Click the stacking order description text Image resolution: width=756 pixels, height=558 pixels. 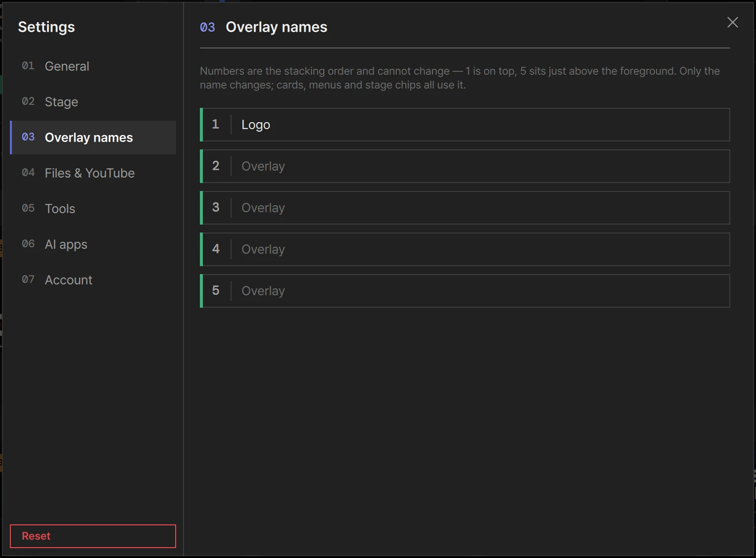(460, 78)
